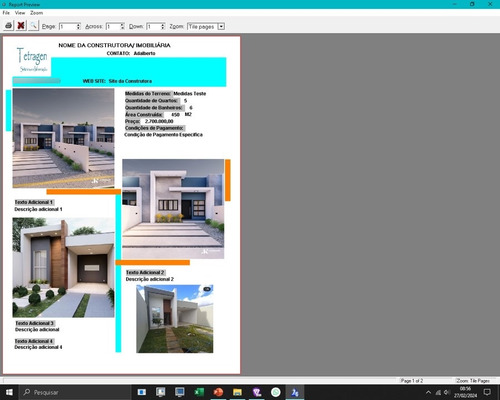Click the 'Texto Adicional 4' label
Viewport: 500px width, 400px height.
34,341
